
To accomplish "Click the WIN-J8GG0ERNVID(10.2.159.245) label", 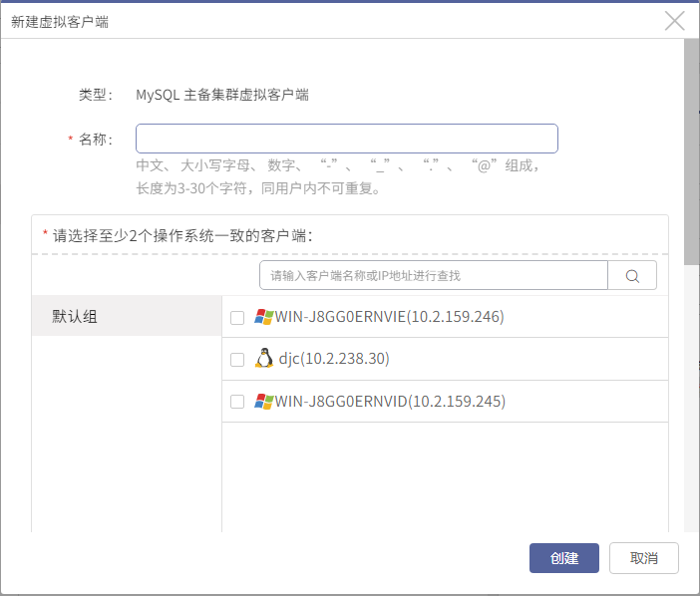I will (x=390, y=402).
